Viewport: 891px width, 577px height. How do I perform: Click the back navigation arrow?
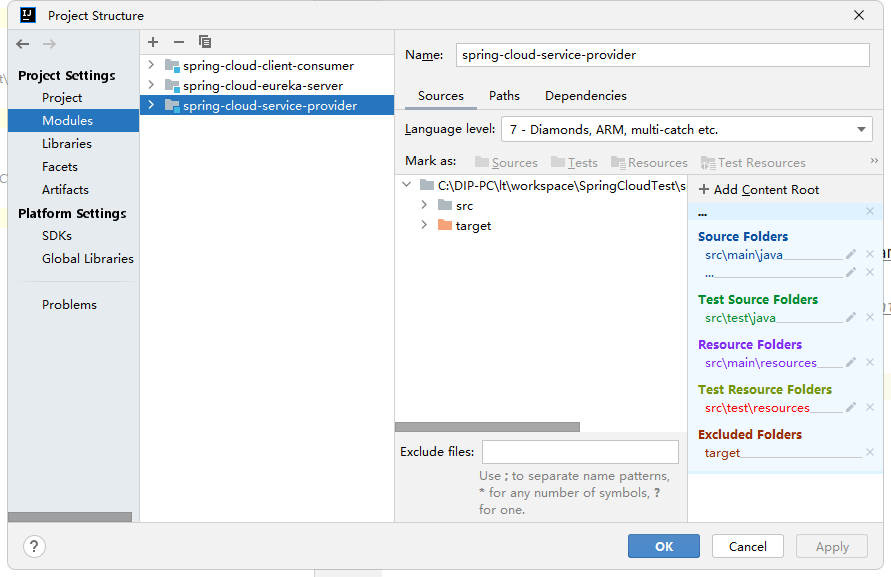click(x=23, y=44)
